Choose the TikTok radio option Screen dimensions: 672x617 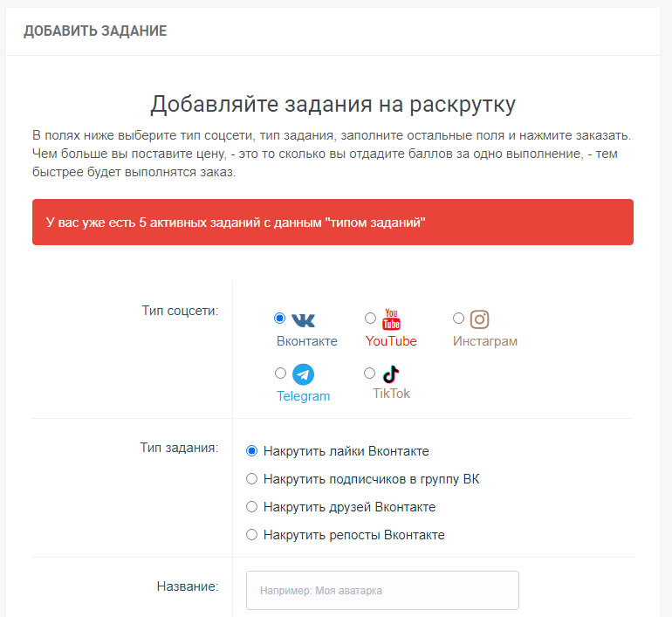pyautogui.click(x=370, y=374)
